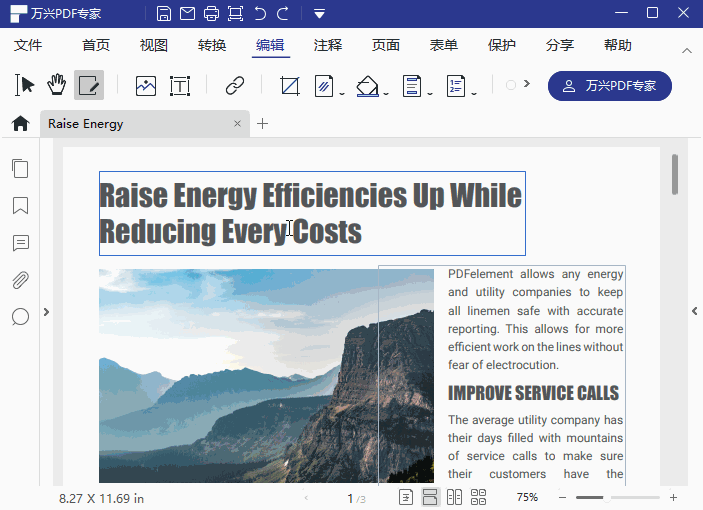Open the Bookmarks side panel icon
Viewport: 703px width, 510px height.
coord(20,206)
